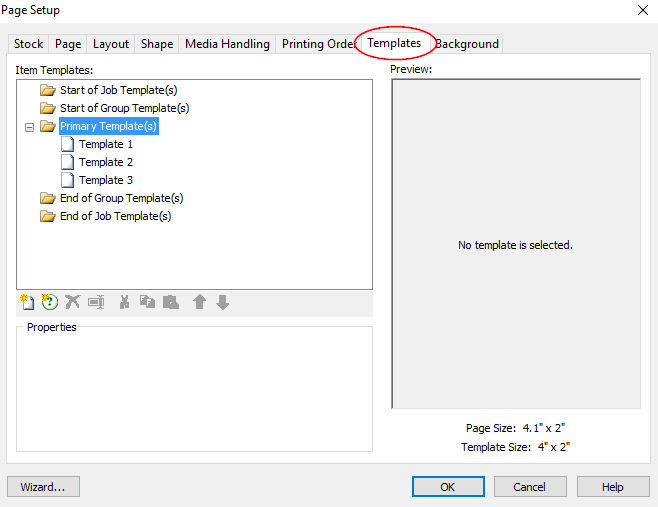Viewport: 658px width, 507px height.
Task: Select Start of Job Template(s) folder
Action: 118,90
